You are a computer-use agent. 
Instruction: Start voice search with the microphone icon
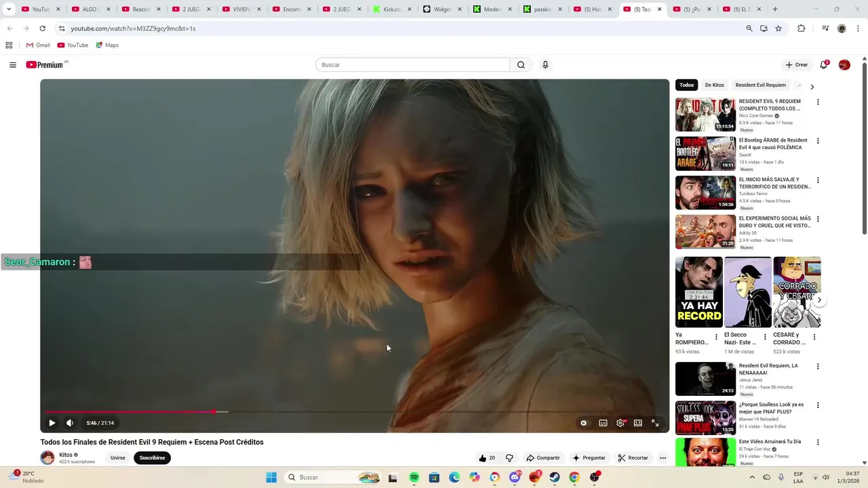click(x=545, y=65)
